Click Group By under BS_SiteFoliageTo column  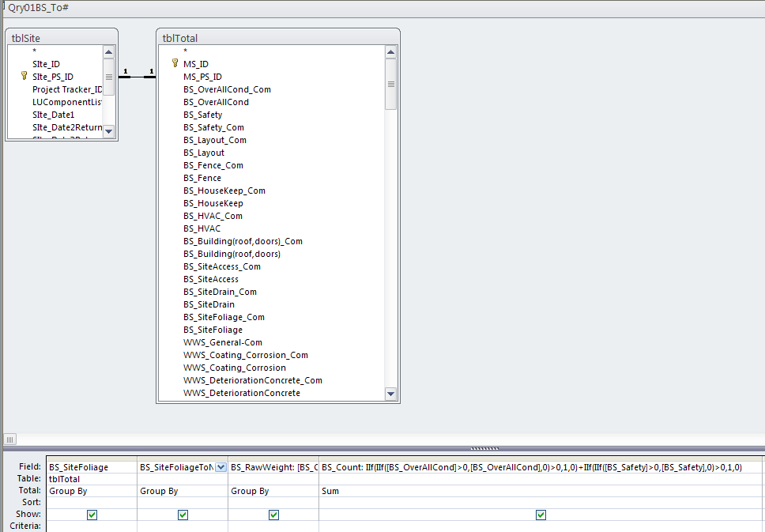[x=183, y=491]
